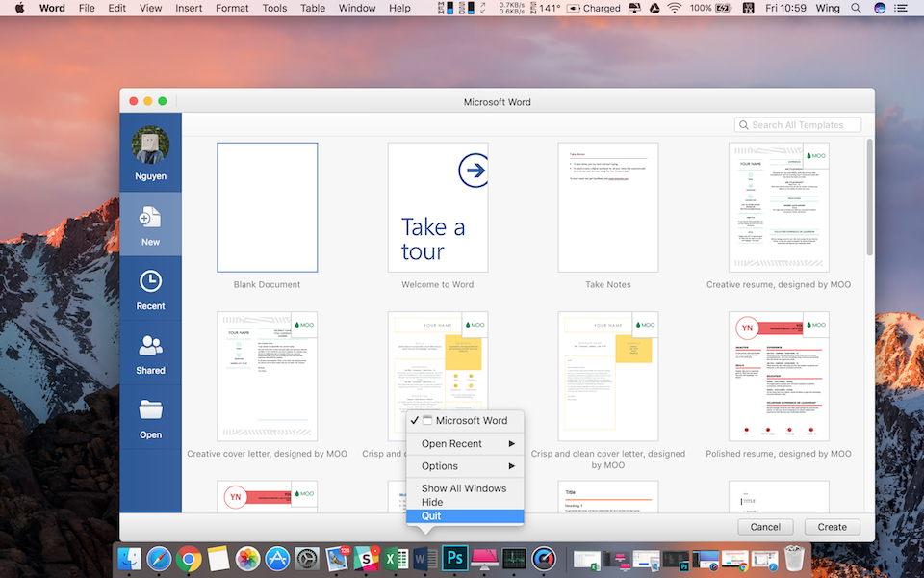Open the Notes app in the Dock
This screenshot has width=924, height=578.
pos(218,558)
